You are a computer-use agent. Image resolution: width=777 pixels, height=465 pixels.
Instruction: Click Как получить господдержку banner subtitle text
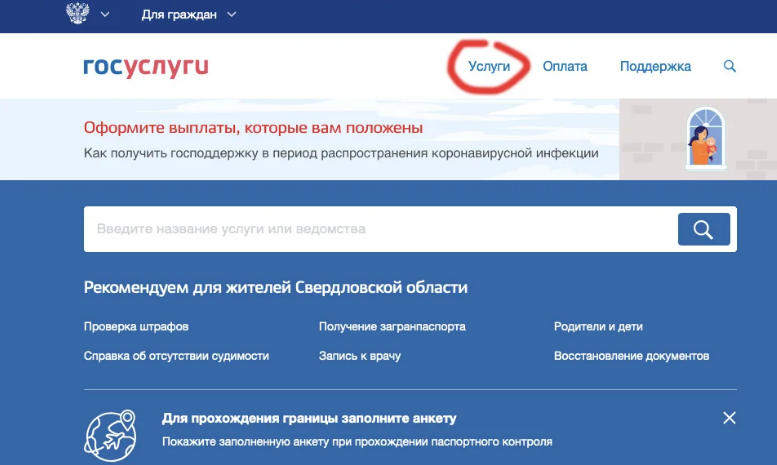pos(341,153)
